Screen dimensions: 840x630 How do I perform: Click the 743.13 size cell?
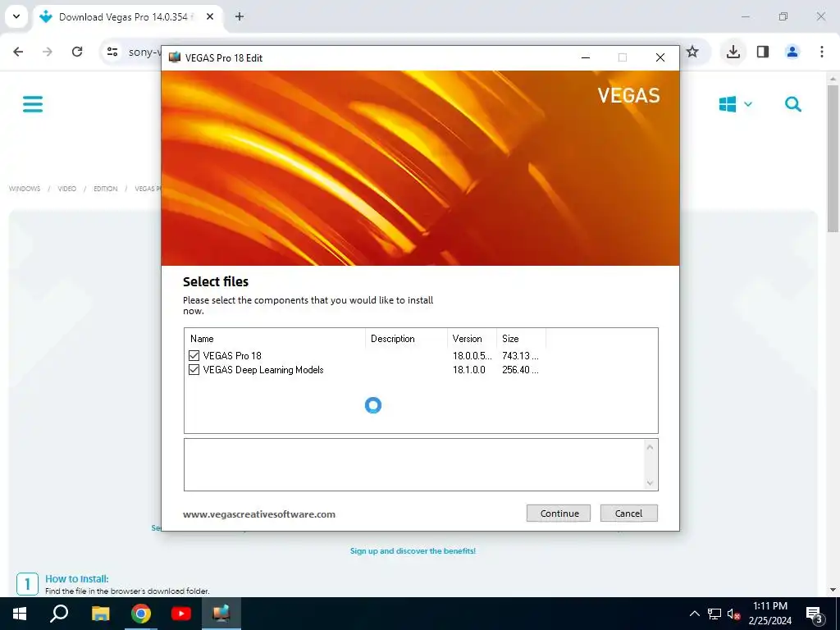pyautogui.click(x=520, y=356)
